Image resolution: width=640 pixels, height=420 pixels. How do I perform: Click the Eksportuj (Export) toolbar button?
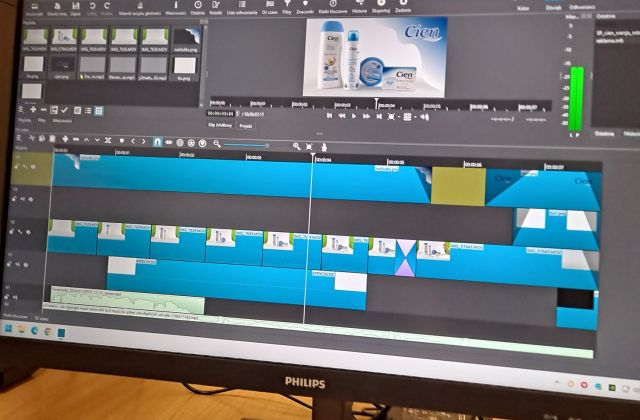pos(381,5)
